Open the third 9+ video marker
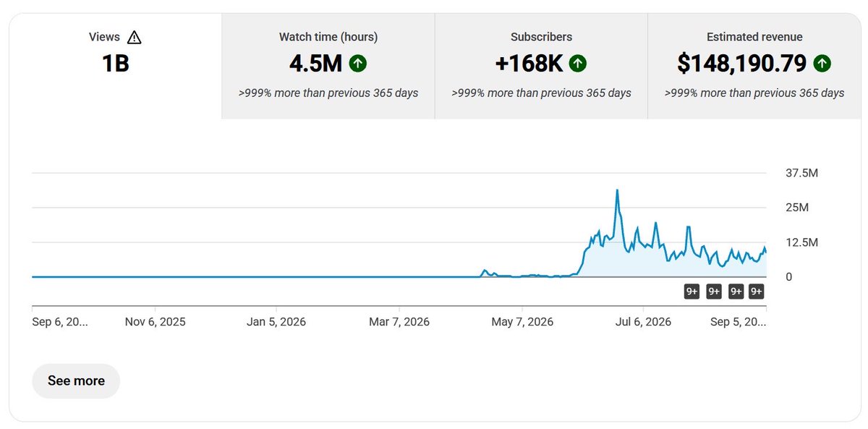The height and width of the screenshot is (429, 868). tap(736, 292)
